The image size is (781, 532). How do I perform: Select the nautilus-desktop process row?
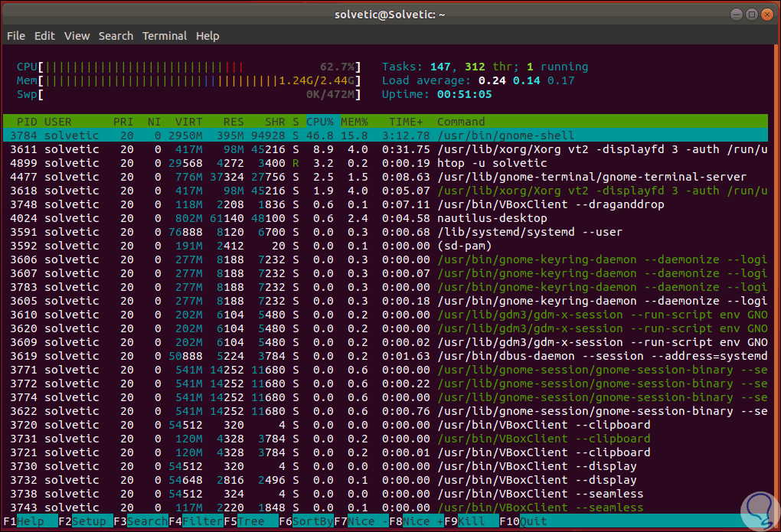point(385,218)
